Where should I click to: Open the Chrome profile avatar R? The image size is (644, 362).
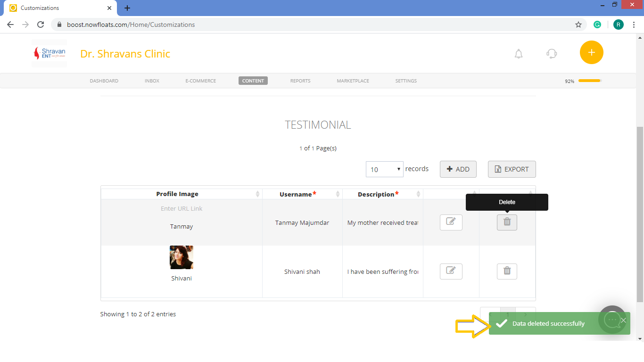coord(619,25)
